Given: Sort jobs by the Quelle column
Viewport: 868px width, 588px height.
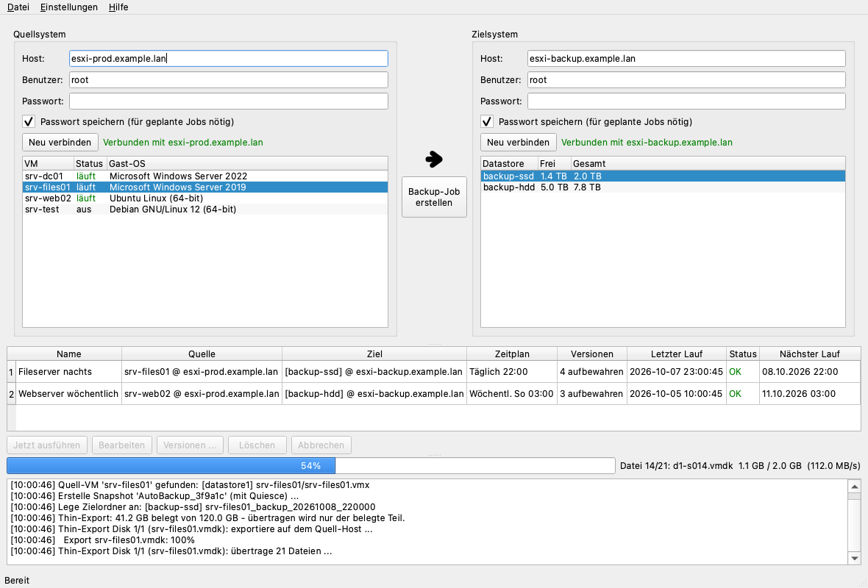Looking at the screenshot, I should [x=202, y=354].
